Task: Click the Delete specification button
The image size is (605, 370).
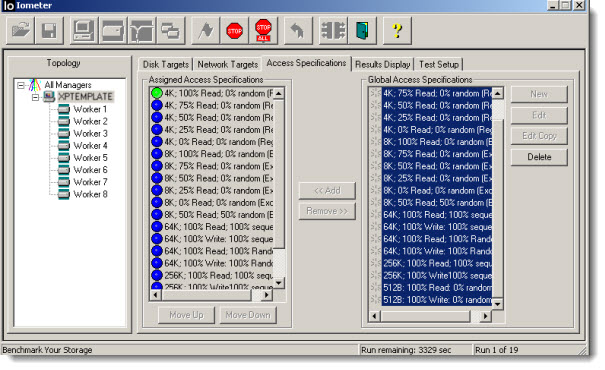Action: (539, 157)
